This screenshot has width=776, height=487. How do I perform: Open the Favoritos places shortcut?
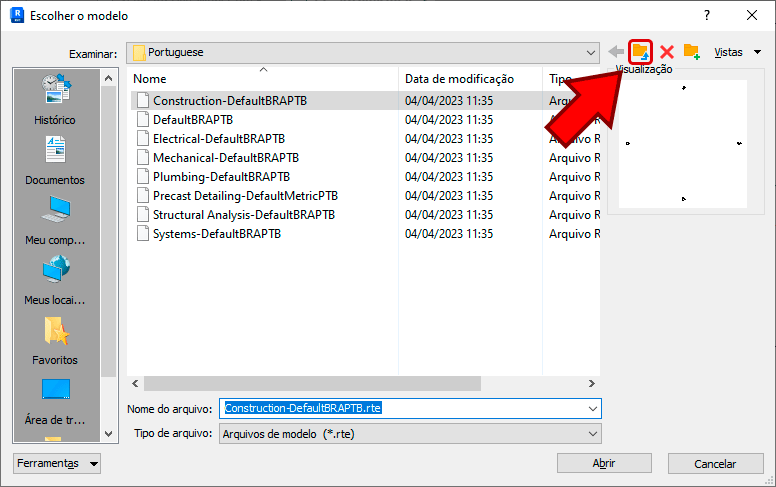tap(55, 341)
